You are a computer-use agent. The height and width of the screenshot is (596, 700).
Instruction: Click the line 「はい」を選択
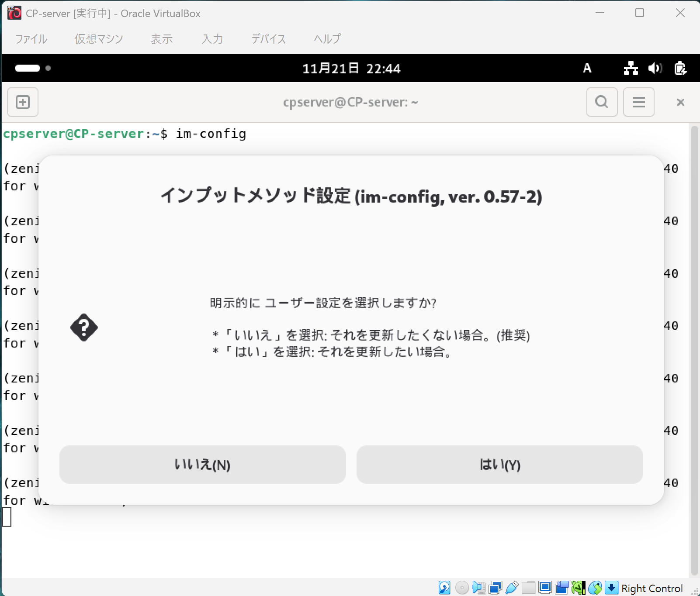[x=333, y=351]
